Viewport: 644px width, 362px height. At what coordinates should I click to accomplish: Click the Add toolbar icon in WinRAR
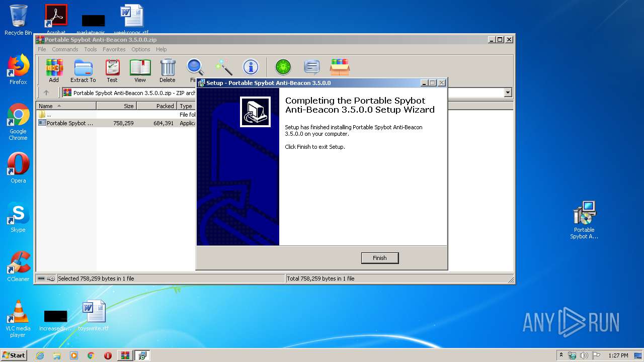tap(54, 71)
